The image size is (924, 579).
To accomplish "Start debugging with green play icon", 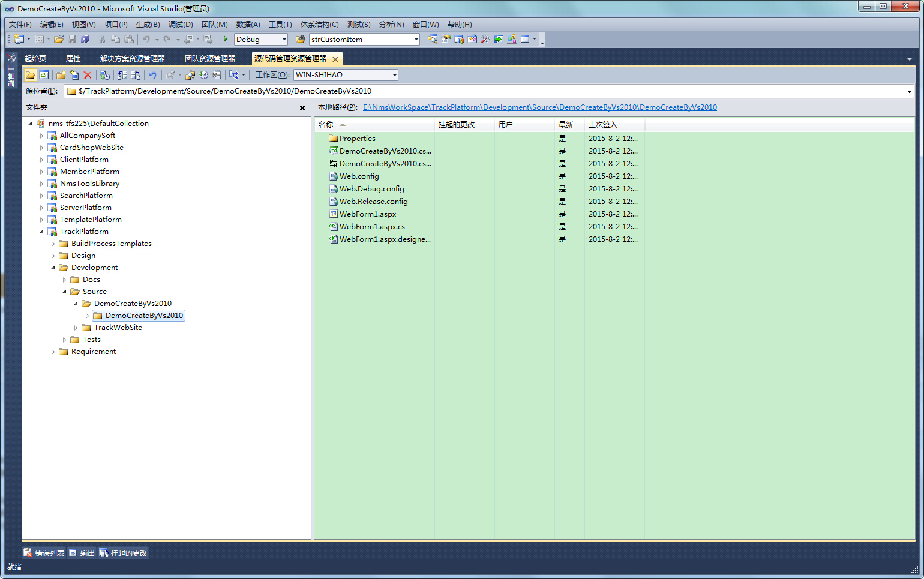I will click(x=226, y=39).
